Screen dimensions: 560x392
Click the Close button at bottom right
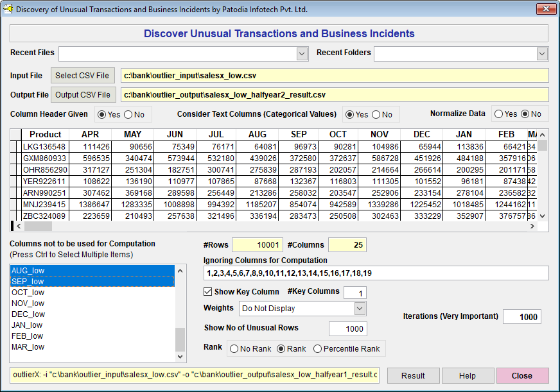pos(521,376)
